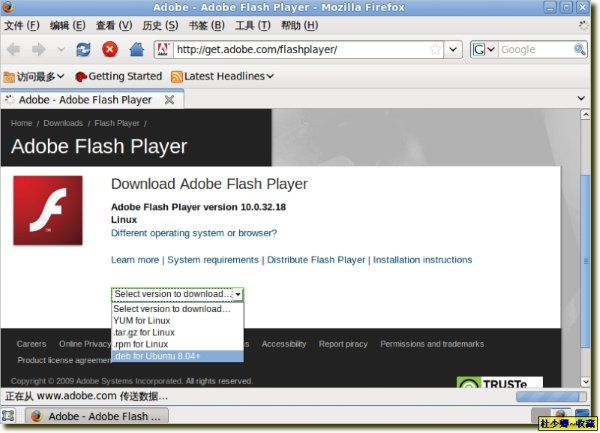
Task: Click the show desktop icon in taskbar
Action: (8, 415)
